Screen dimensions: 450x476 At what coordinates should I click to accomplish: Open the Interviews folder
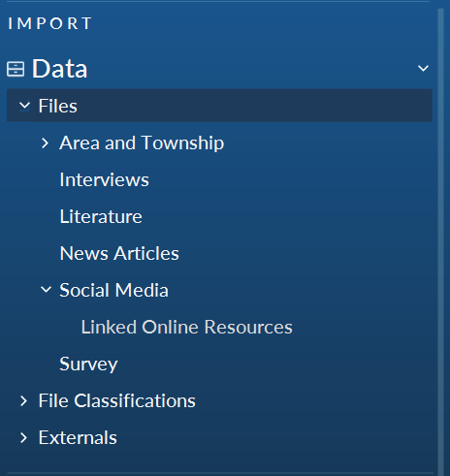tap(104, 179)
